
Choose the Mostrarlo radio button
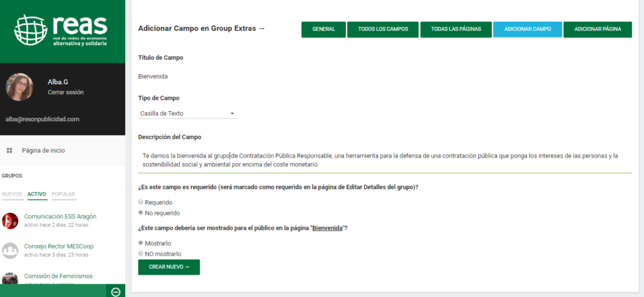pos(141,243)
